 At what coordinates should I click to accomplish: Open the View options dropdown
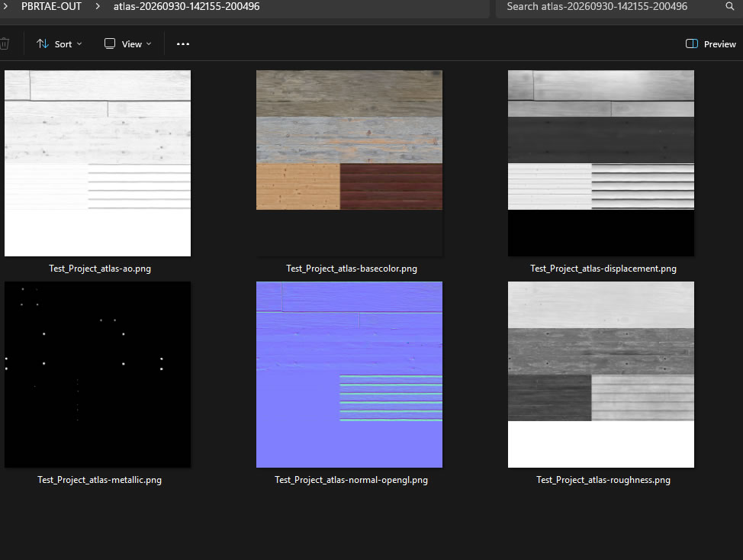pos(128,44)
